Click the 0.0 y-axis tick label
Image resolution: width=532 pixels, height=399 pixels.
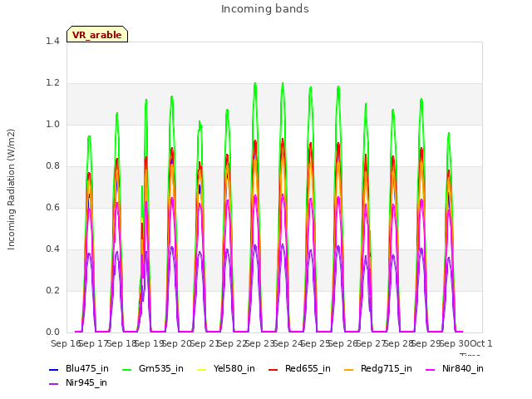52,332
